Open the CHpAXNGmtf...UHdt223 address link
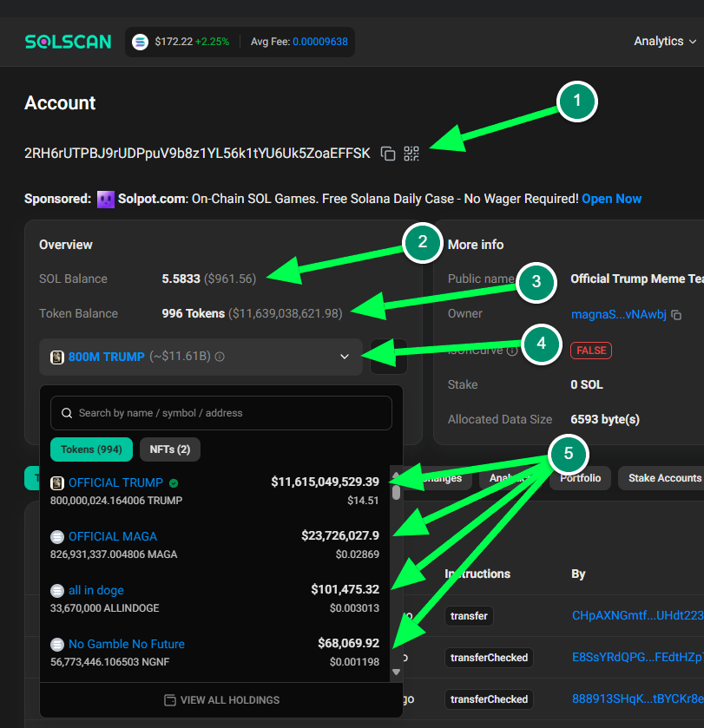 638,616
